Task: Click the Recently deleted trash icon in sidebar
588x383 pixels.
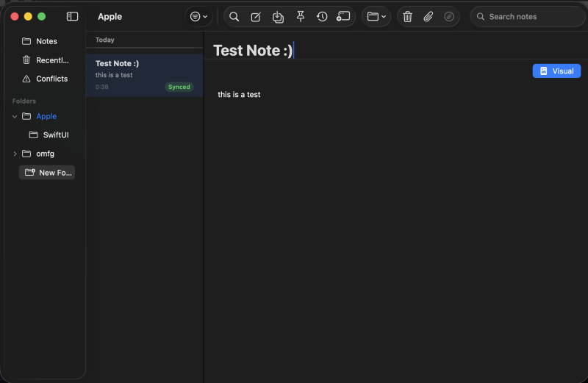Action: click(26, 60)
